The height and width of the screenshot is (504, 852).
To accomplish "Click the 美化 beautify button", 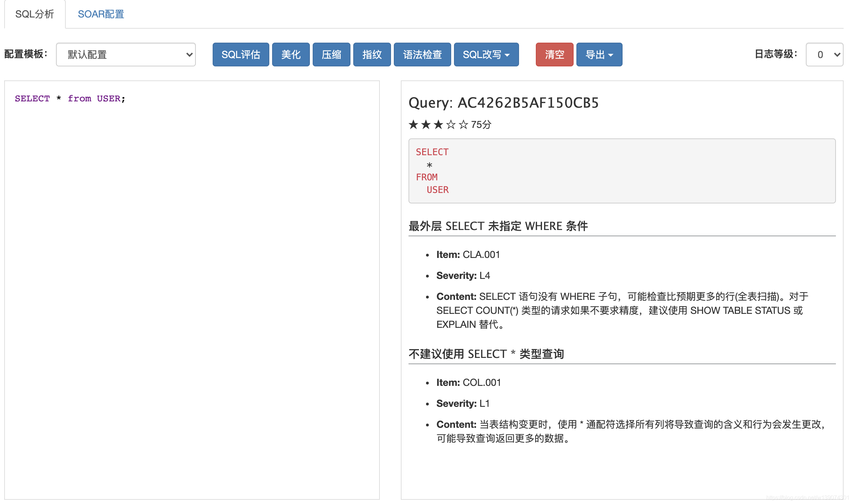I will point(291,55).
